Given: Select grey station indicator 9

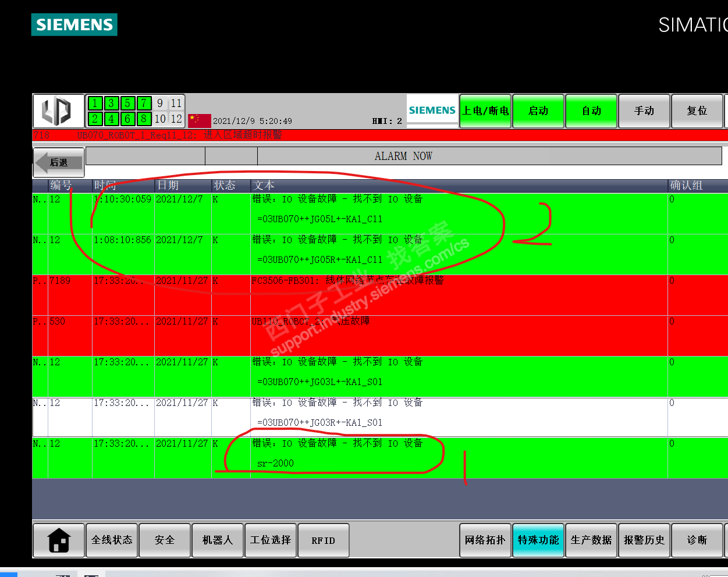Looking at the screenshot, I should [160, 104].
